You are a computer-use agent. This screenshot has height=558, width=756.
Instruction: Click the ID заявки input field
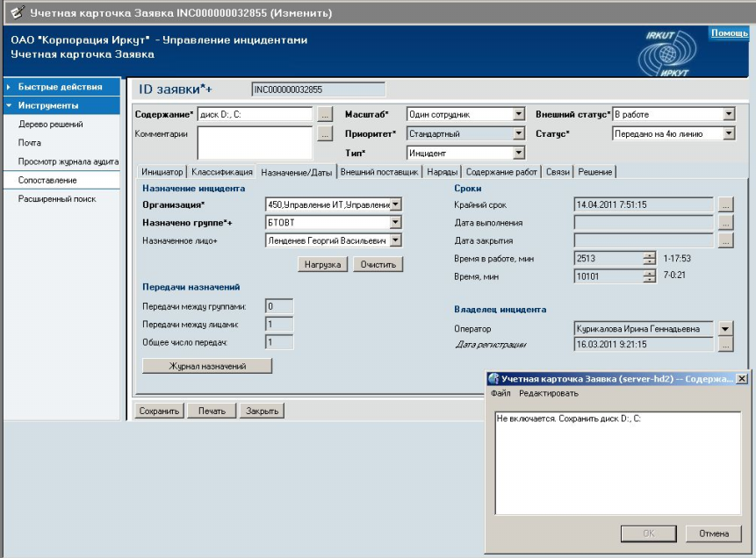(x=318, y=89)
